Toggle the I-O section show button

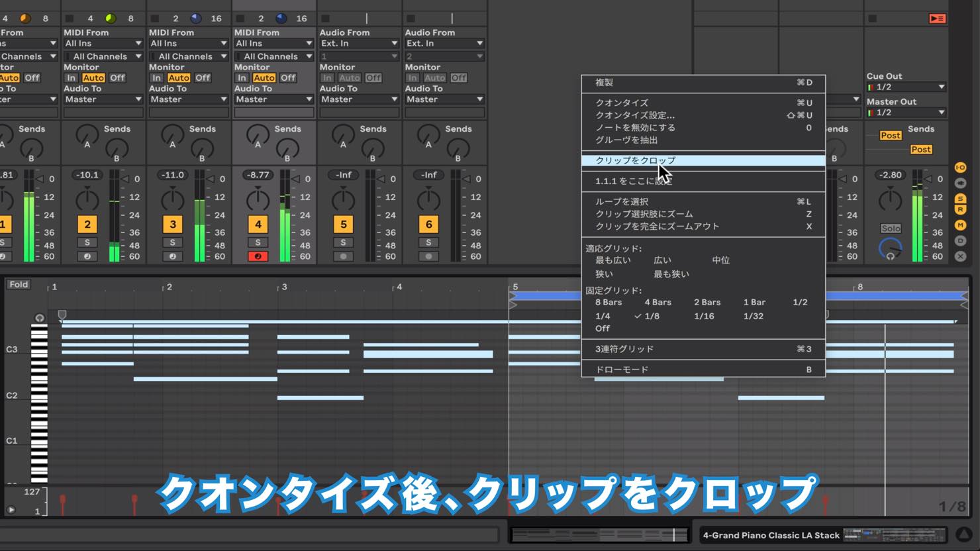pos(960,168)
